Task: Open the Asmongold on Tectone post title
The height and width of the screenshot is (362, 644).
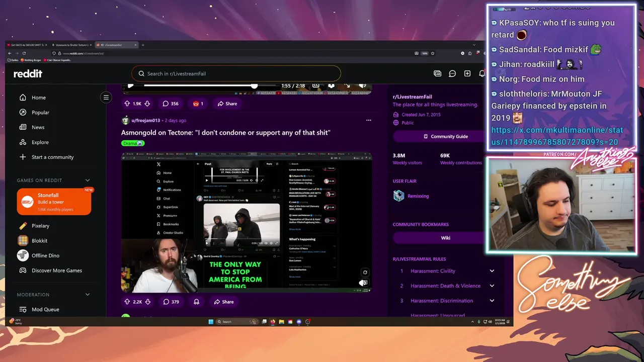Action: (x=225, y=133)
